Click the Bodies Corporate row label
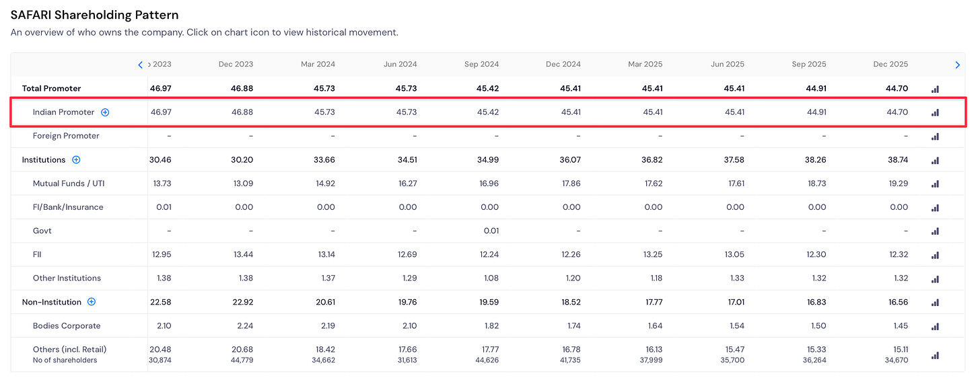Viewport: 980px width, 390px height. tap(67, 326)
